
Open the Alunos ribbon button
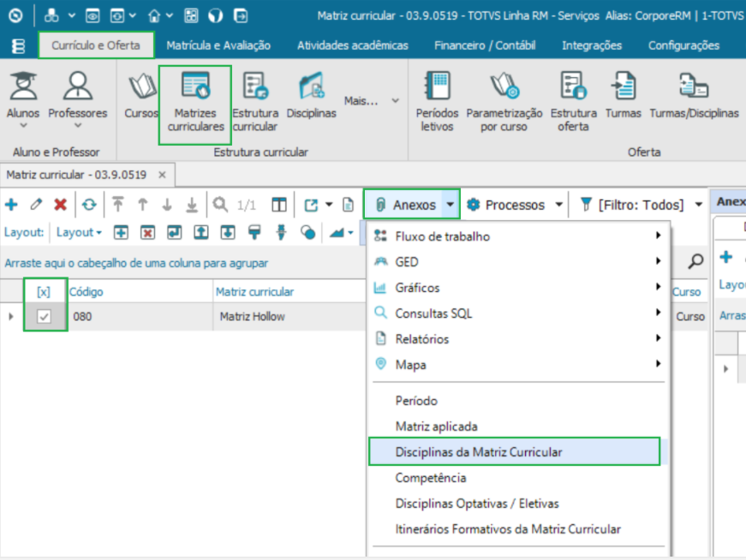tap(23, 100)
